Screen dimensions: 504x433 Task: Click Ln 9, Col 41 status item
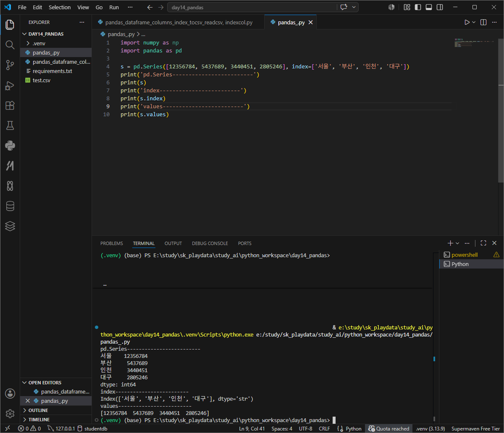click(x=252, y=428)
